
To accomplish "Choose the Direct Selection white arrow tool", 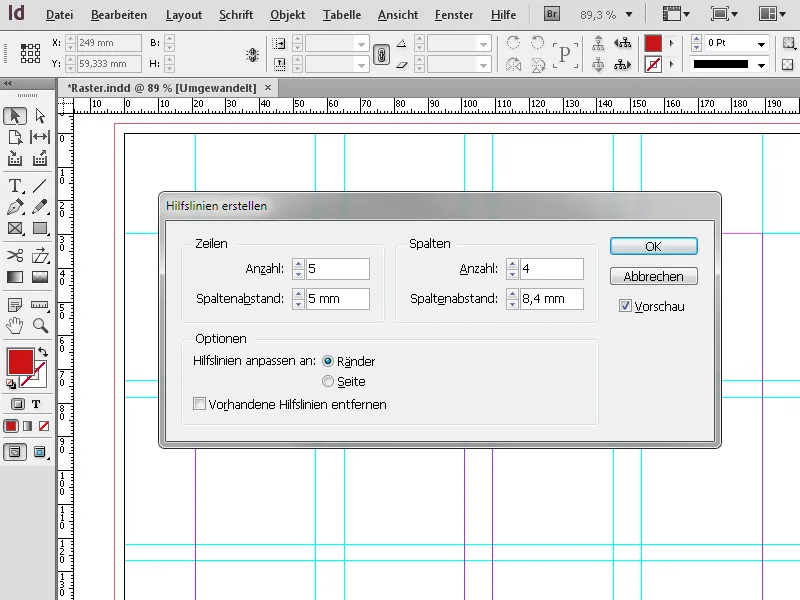I will (40, 116).
